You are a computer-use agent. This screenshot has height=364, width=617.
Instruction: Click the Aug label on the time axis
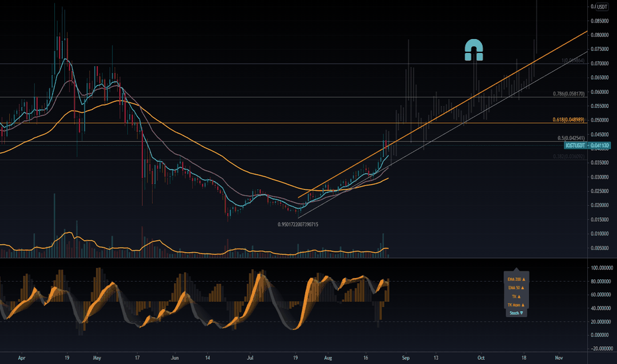click(328, 358)
